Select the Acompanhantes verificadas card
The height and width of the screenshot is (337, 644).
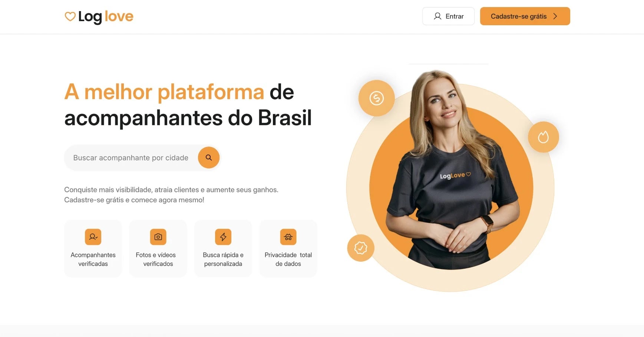93,248
